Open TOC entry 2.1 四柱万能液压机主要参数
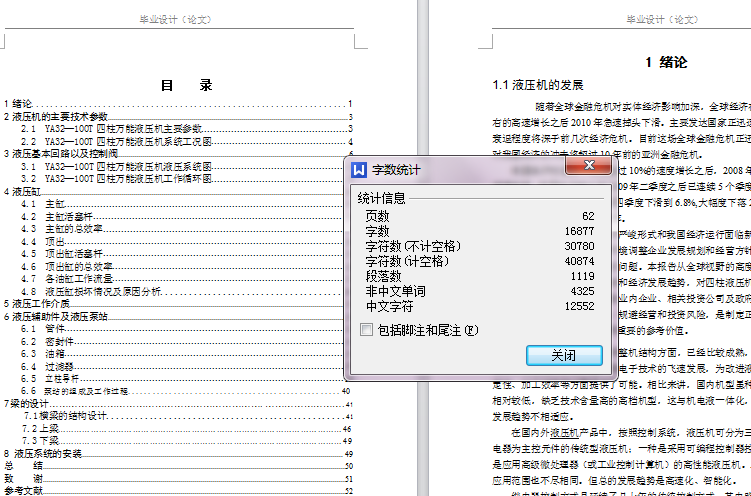 (187, 129)
